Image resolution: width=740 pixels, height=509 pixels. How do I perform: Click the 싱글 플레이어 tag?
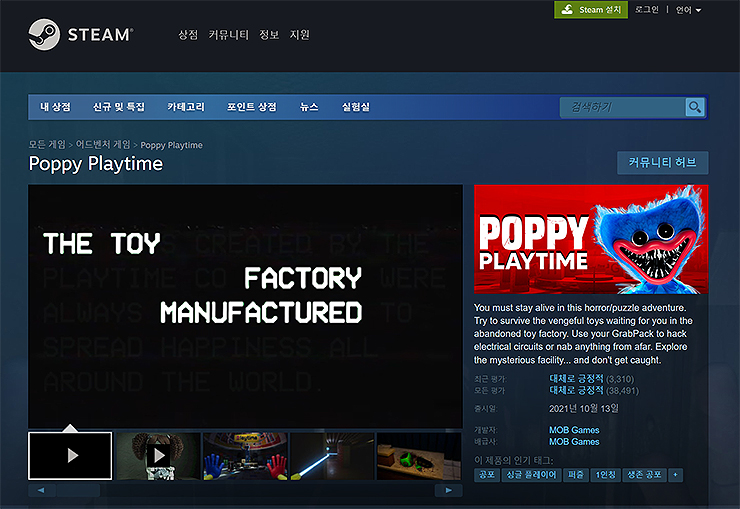531,475
